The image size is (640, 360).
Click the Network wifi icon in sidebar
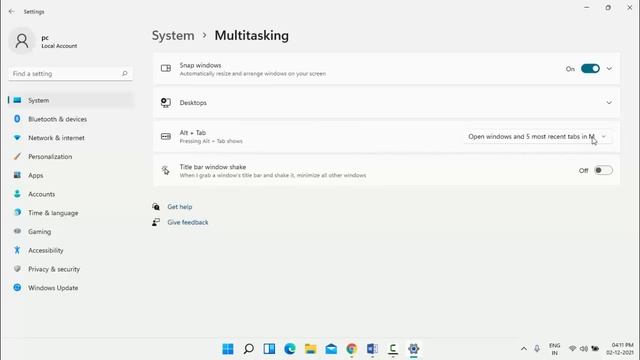[17, 138]
